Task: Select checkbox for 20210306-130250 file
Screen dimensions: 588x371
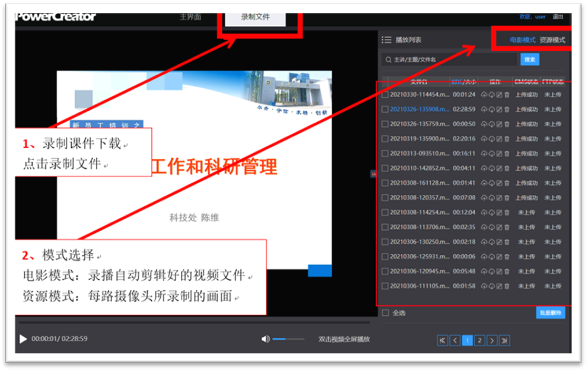Action: point(385,242)
